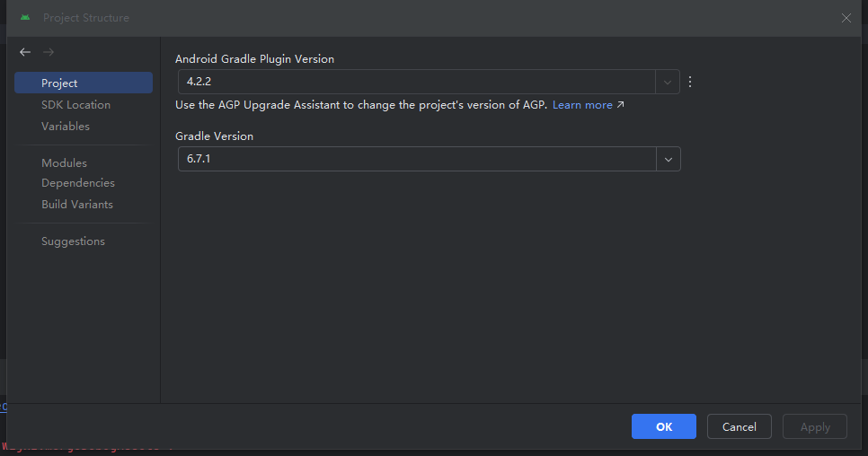This screenshot has height=456, width=868.
Task: Open the SDK Location section
Action: tap(75, 105)
